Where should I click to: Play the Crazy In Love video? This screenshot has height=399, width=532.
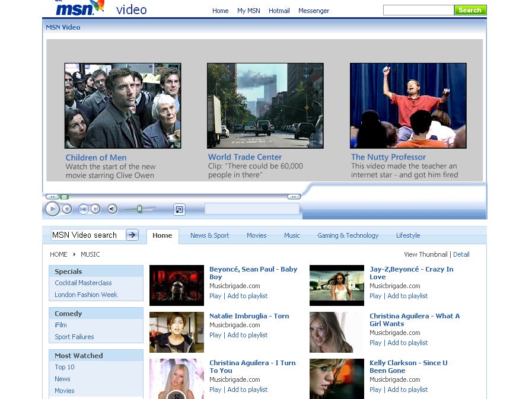375,296
